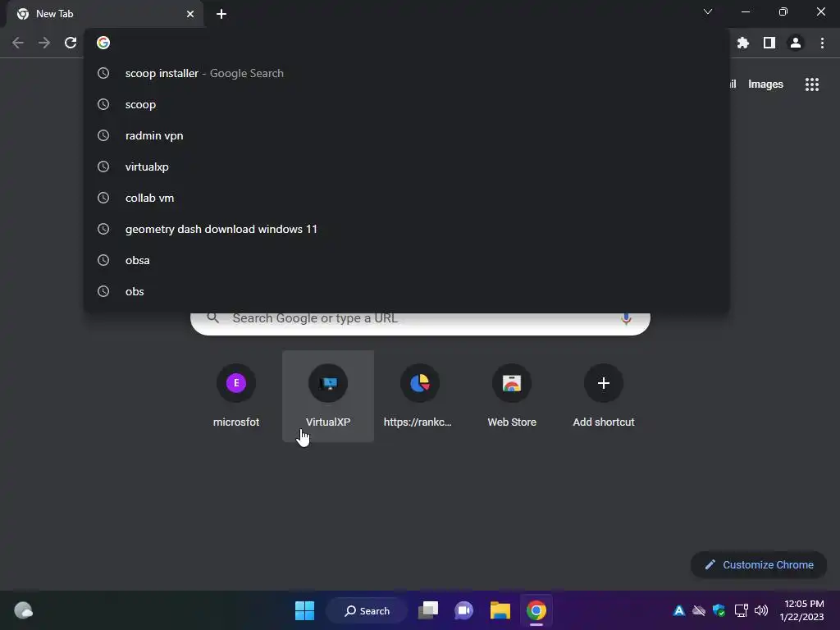
Task: Click into the address bar field
Action: 407,43
